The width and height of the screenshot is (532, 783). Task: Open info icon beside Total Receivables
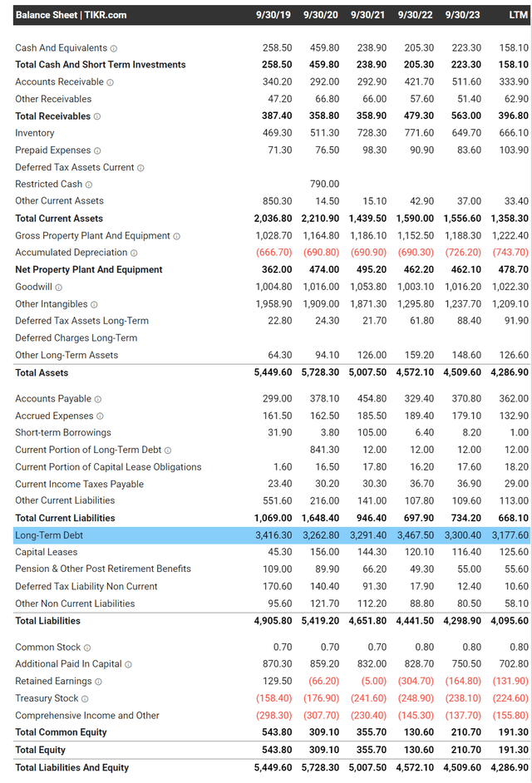tap(97, 116)
